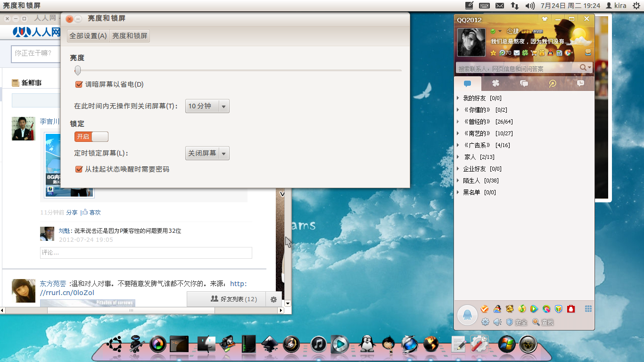Open the money bag wallet icon in QQ
Image resolution: width=644 pixels, height=362 pixels.
(x=542, y=53)
